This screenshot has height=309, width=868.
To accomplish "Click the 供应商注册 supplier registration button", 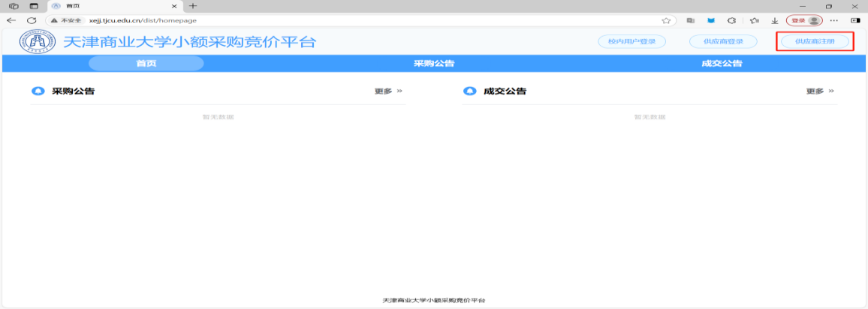I will (x=814, y=41).
